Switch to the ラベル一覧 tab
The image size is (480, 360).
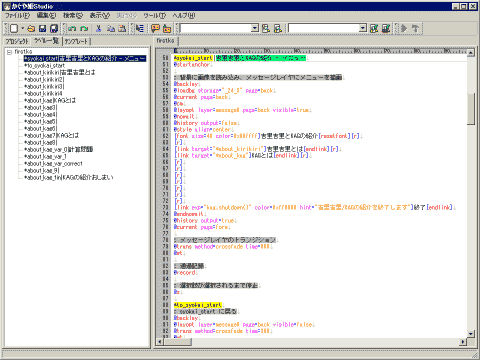click(x=46, y=41)
